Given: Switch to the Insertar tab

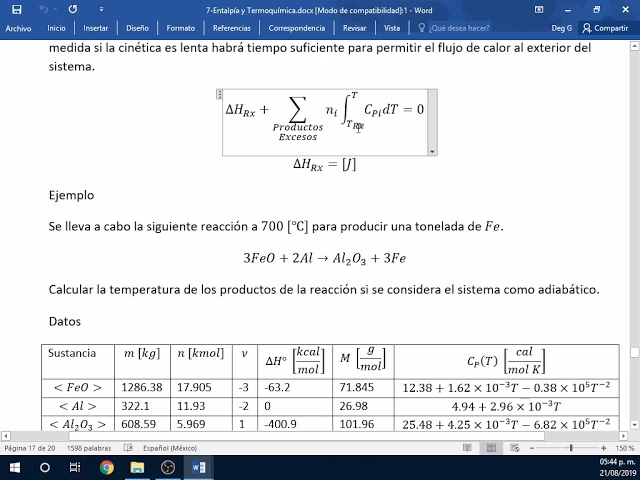Looking at the screenshot, I should tap(97, 30).
